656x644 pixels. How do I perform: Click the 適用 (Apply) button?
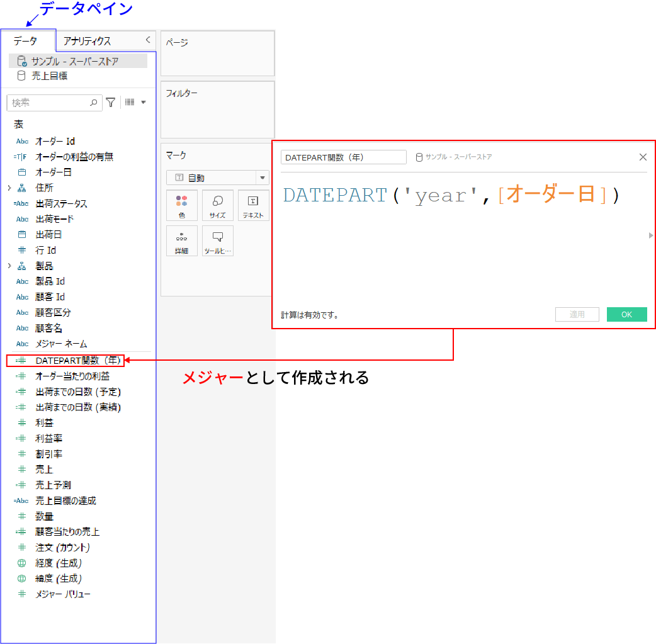click(x=577, y=314)
